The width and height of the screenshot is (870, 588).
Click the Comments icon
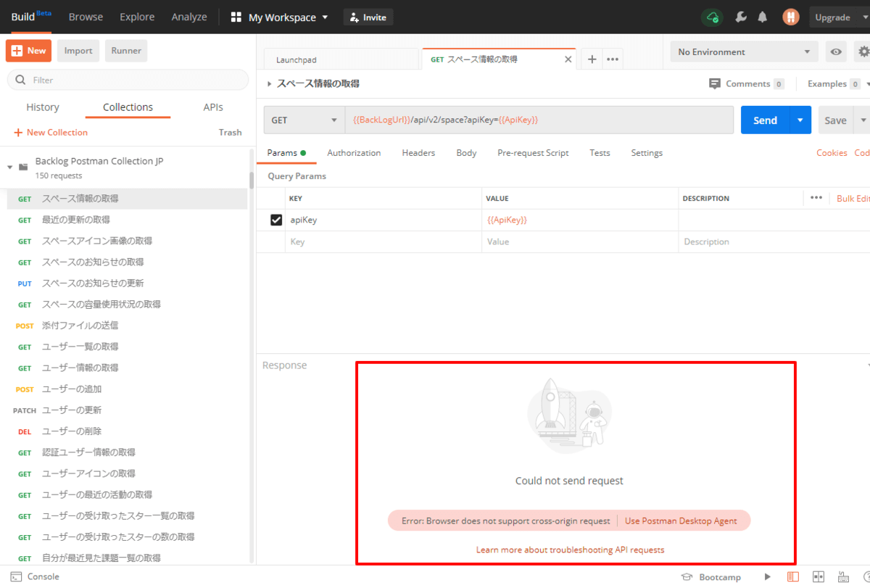point(715,83)
